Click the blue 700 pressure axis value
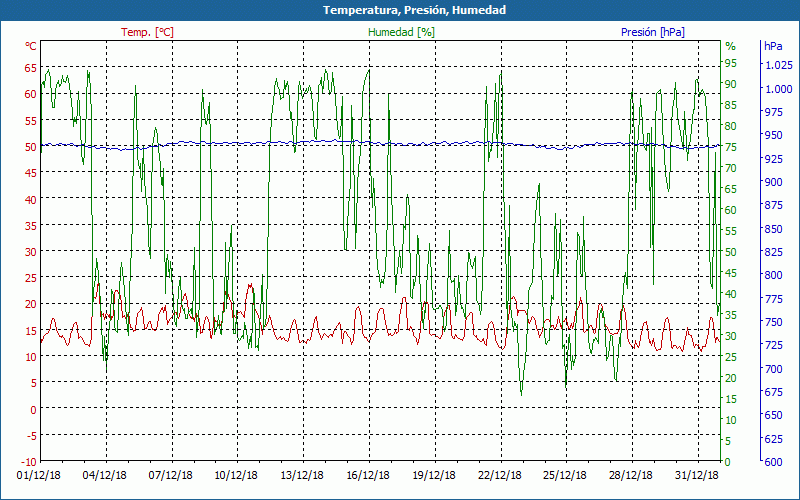800x500 pixels. point(773,369)
